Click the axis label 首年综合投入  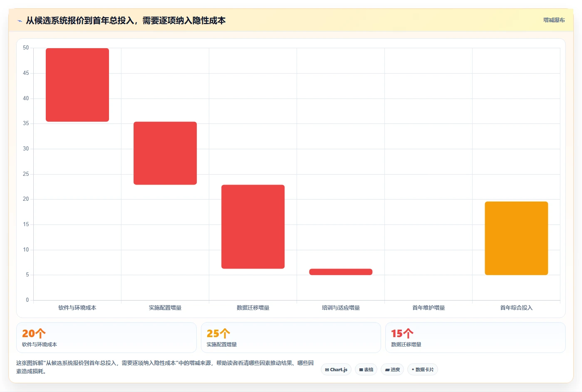point(516,308)
